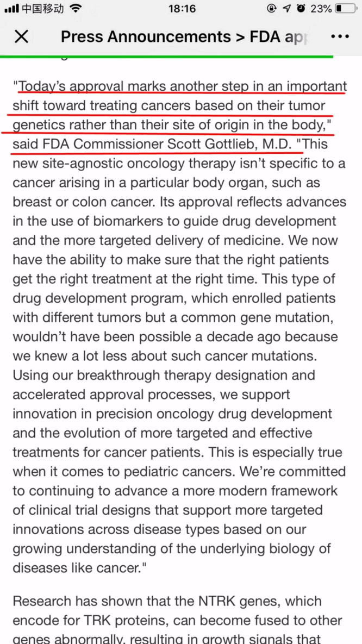Tap "said FDA Commissioner Scott Gottlieb, M.D." text
Image resolution: width=362 pixels, height=644 pixels.
152,145
